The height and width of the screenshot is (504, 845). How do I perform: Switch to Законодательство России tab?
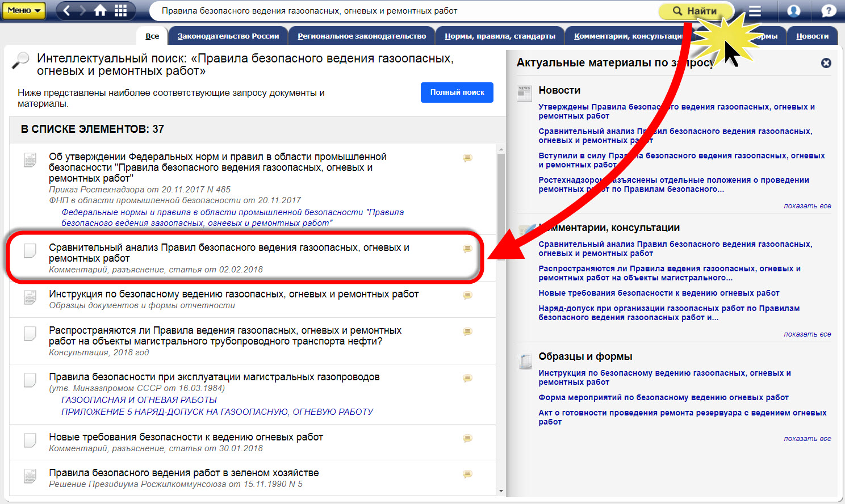(x=228, y=36)
